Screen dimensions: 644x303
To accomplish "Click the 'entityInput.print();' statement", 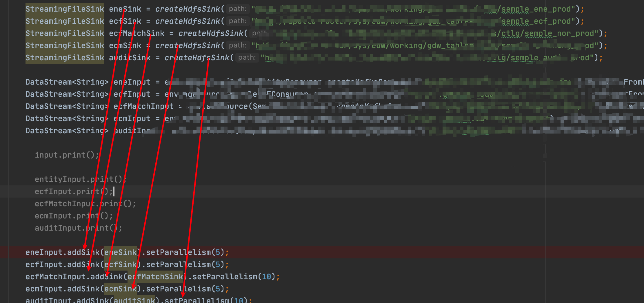I will coord(81,179).
